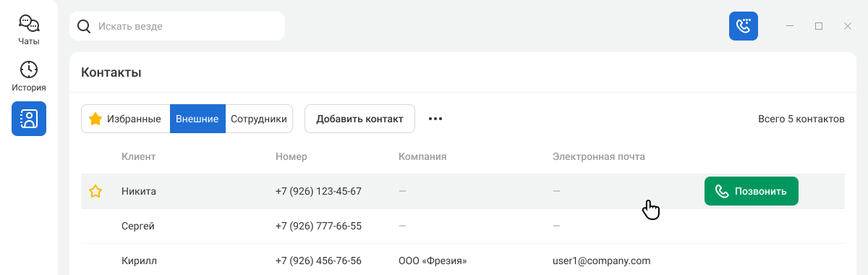Image resolution: width=868 pixels, height=275 pixels.
Task: Toggle favorite star for Никита
Action: click(95, 192)
